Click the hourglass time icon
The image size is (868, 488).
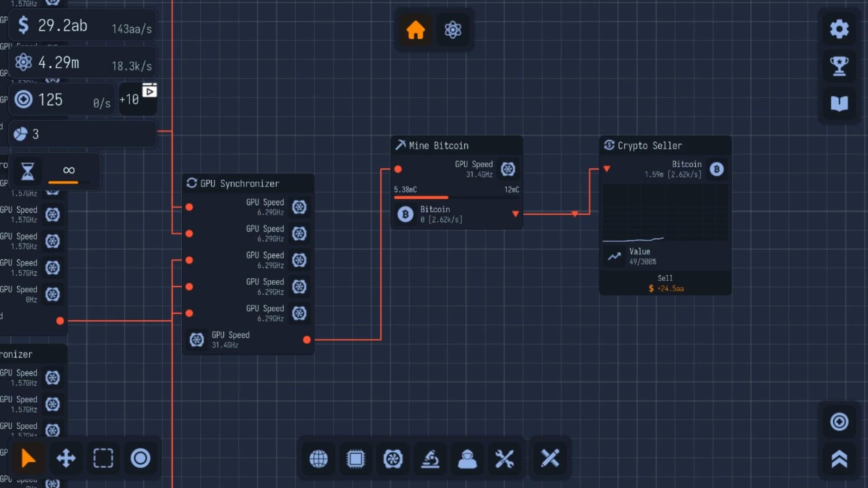pyautogui.click(x=28, y=171)
